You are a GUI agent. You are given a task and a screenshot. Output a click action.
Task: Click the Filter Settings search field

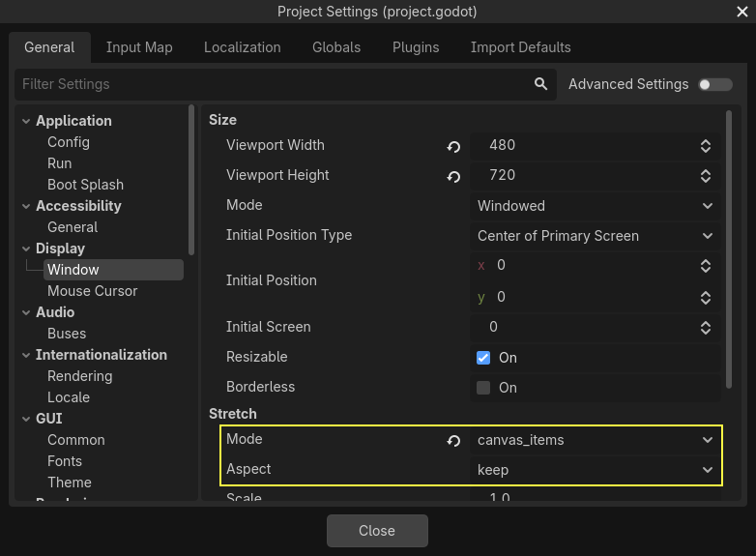coord(271,84)
